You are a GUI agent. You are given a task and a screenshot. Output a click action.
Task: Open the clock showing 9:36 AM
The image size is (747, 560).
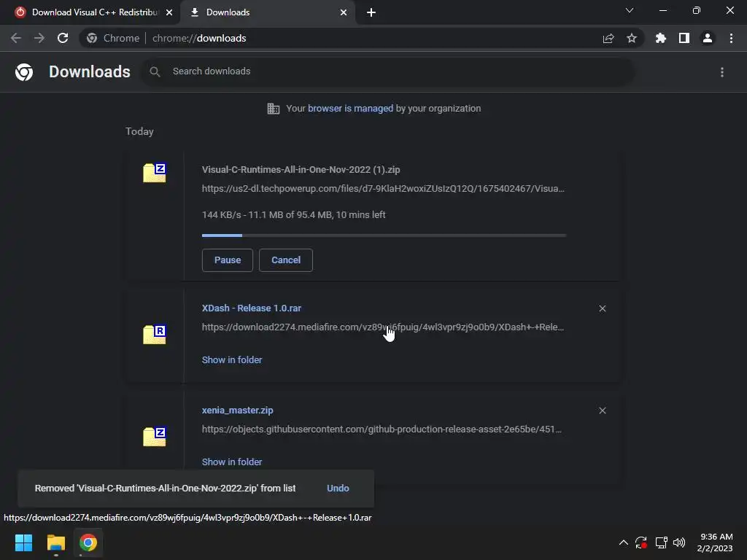[x=715, y=542]
